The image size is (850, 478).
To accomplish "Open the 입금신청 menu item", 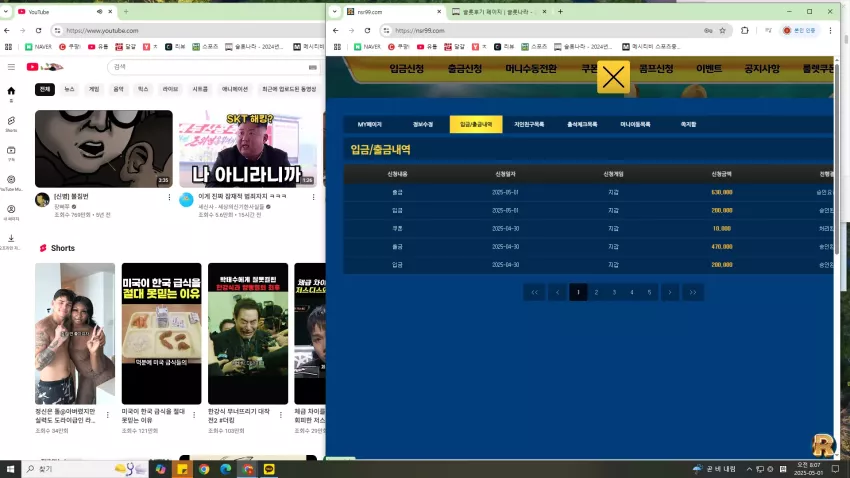I will point(407,69).
